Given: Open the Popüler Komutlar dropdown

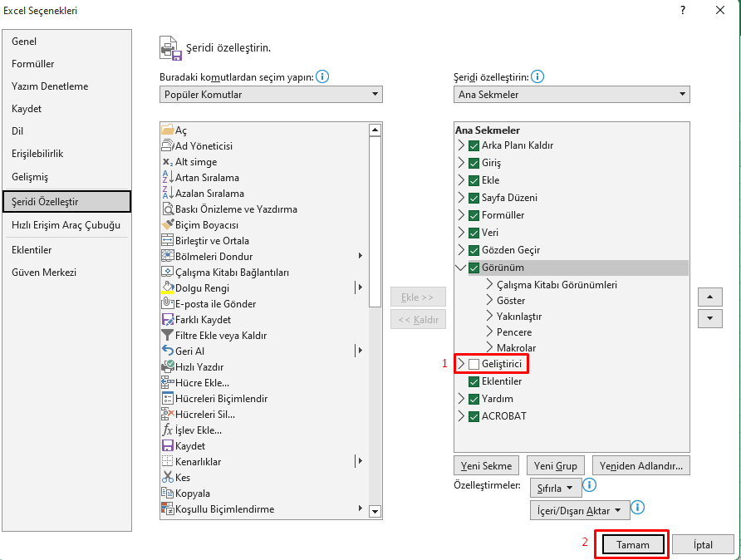Looking at the screenshot, I should (x=271, y=94).
